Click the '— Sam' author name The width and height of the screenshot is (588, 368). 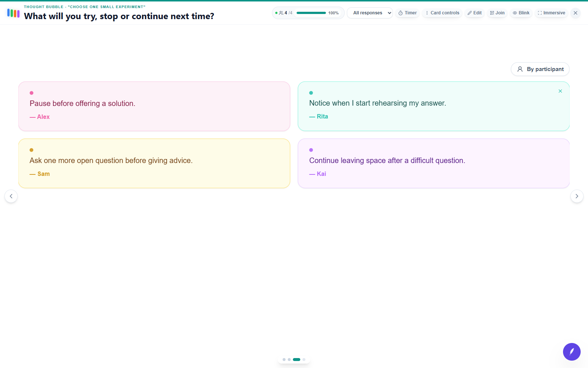click(x=40, y=174)
